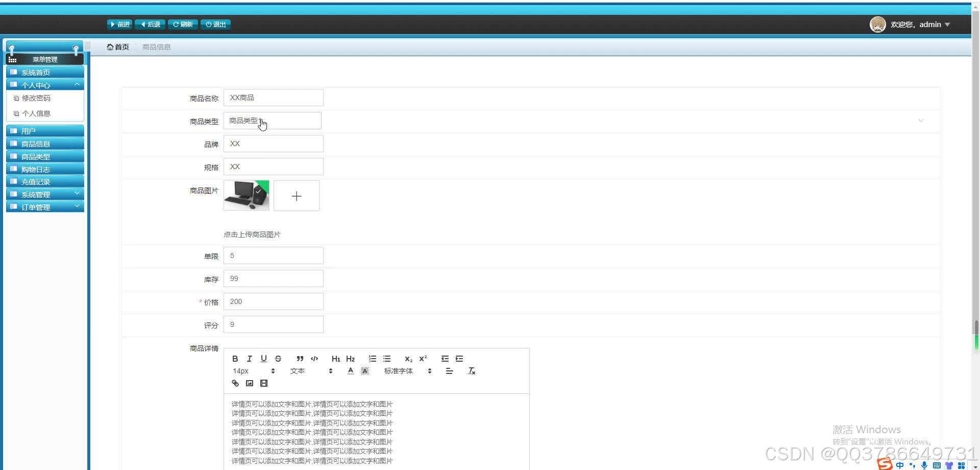Apply H1 heading in editor
This screenshot has height=470, width=980.
click(336, 359)
